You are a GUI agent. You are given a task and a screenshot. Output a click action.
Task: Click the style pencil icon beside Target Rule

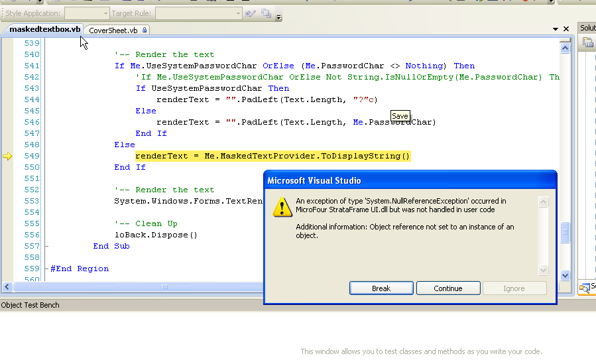tap(250, 13)
